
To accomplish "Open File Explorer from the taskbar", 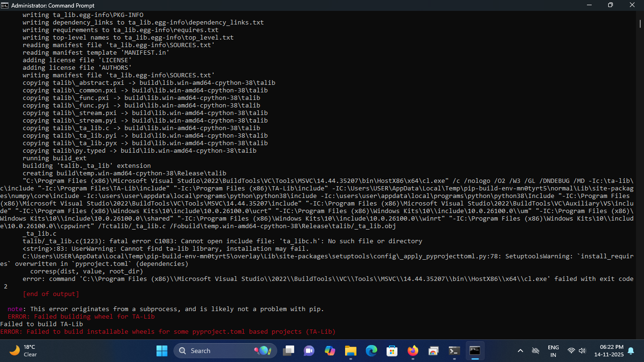I will [x=350, y=351].
